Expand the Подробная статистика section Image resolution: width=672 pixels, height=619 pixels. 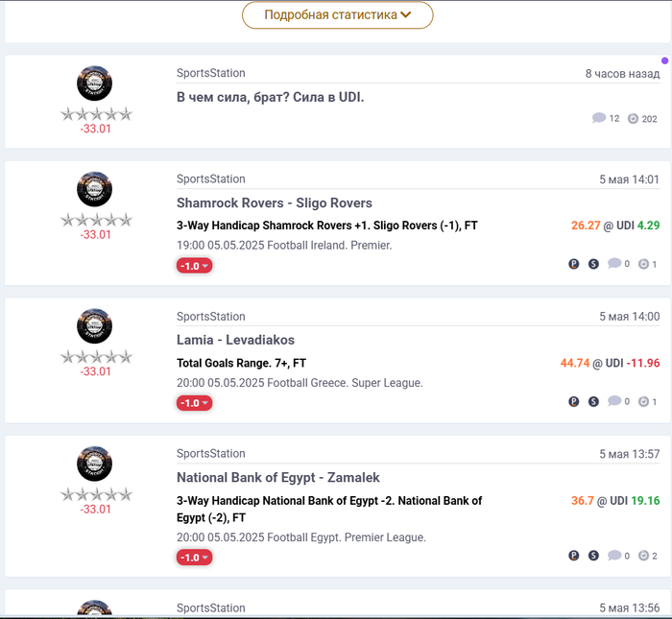(x=337, y=15)
